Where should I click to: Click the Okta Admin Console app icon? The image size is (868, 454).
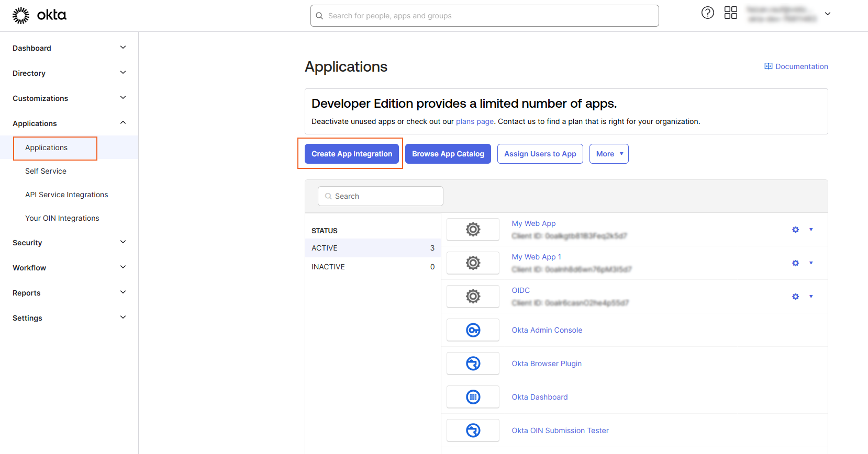(473, 330)
